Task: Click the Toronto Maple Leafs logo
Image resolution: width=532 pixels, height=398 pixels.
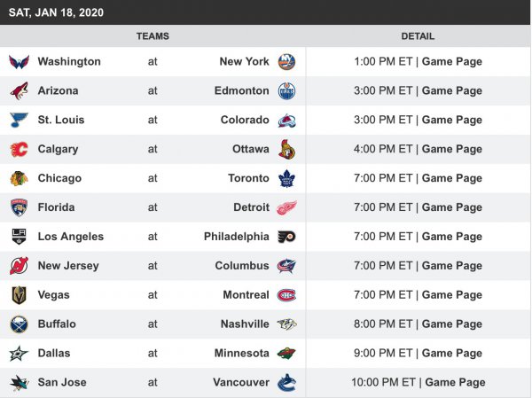Action: [286, 178]
